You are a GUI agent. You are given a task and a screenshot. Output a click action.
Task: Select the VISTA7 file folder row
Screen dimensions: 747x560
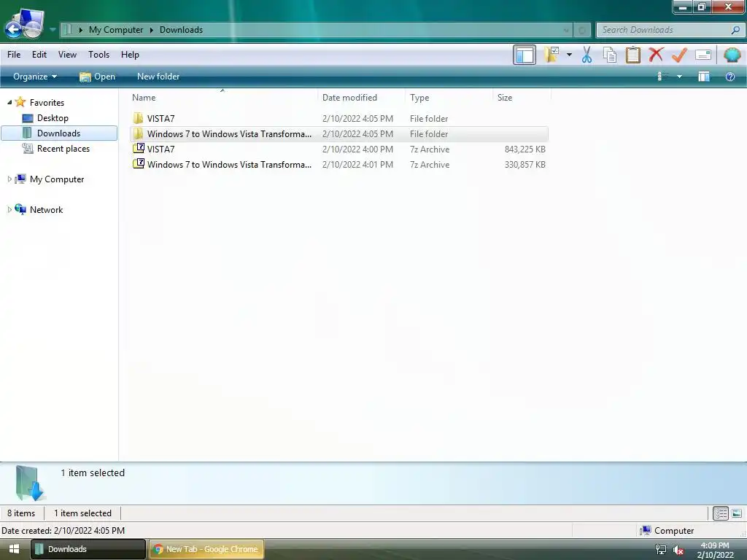[338, 119]
